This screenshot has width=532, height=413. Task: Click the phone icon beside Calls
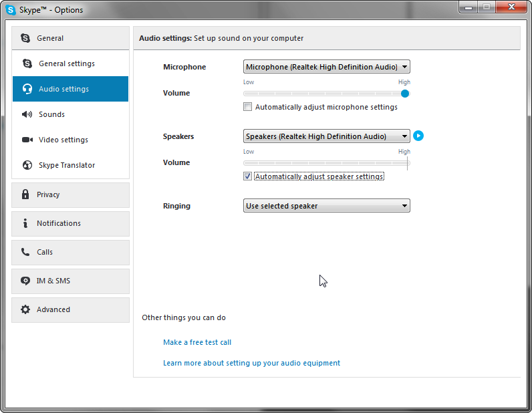tap(25, 252)
